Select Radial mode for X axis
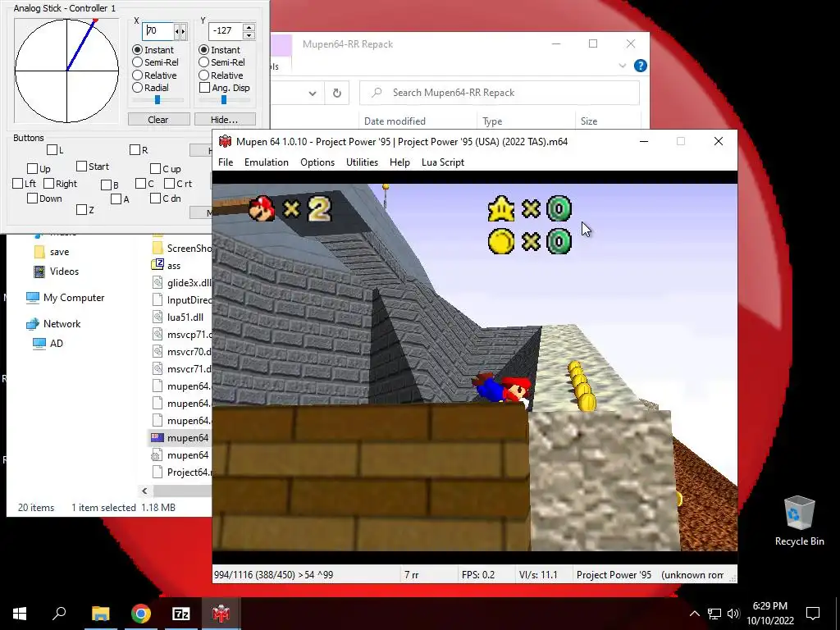This screenshot has height=630, width=840. coord(138,88)
